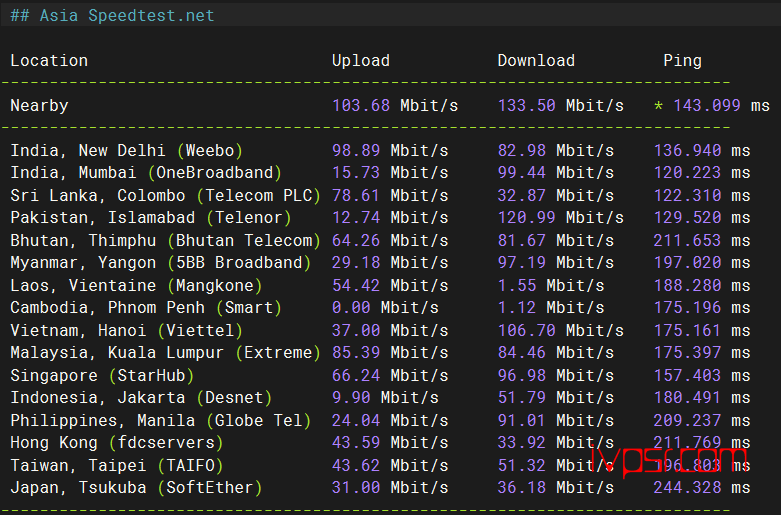This screenshot has width=781, height=515.
Task: Select the '## Asia Speedtest.net' heading text
Action: tap(112, 15)
